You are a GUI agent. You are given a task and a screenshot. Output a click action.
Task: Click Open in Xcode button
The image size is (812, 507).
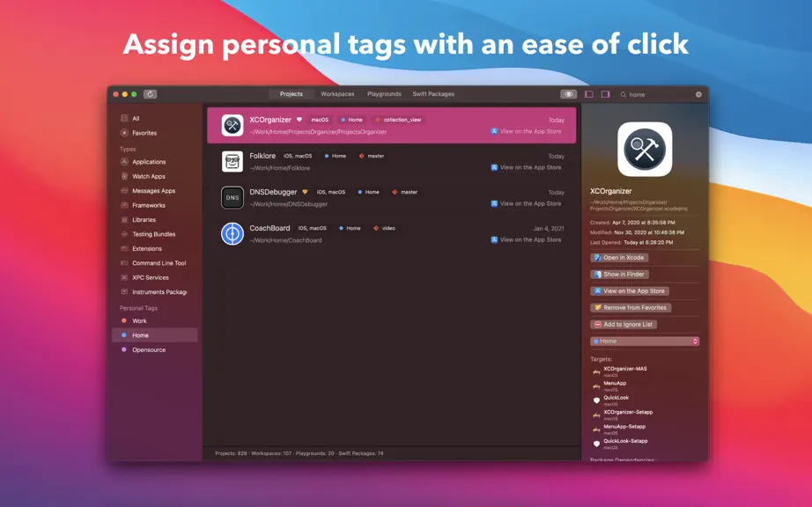pos(619,258)
